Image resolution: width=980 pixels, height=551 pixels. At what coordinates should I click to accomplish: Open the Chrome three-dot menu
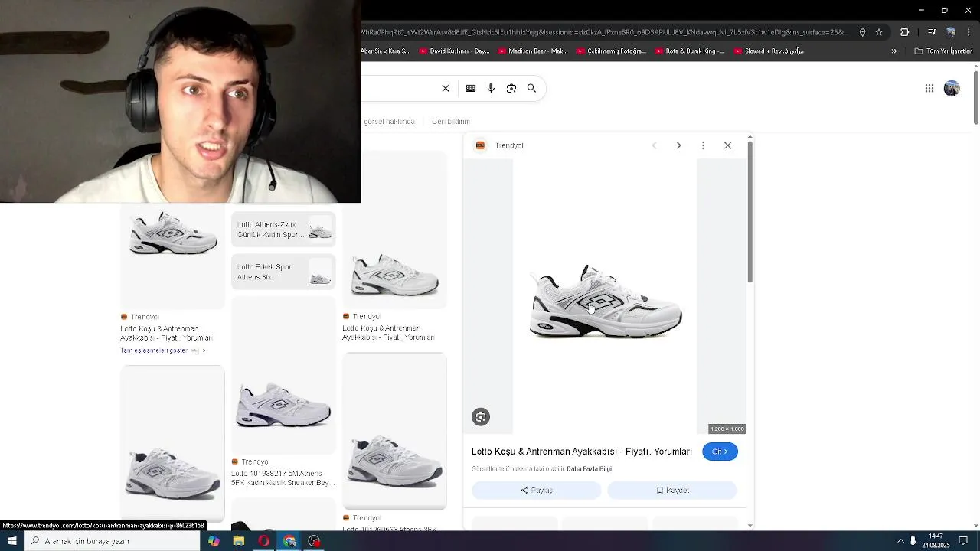(x=969, y=32)
